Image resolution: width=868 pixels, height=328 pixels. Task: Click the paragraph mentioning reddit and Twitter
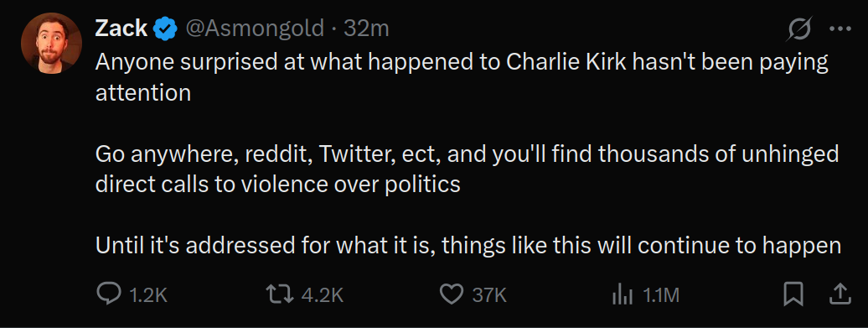pos(468,169)
